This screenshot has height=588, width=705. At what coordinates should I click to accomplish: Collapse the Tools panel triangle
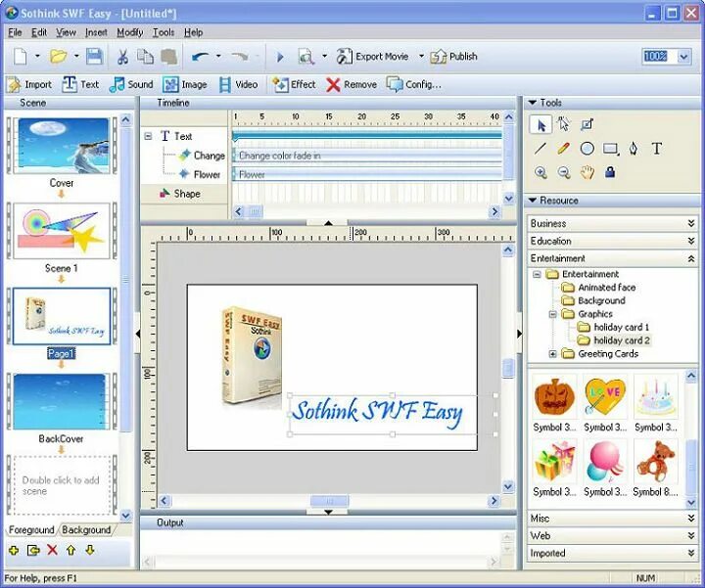[x=533, y=103]
